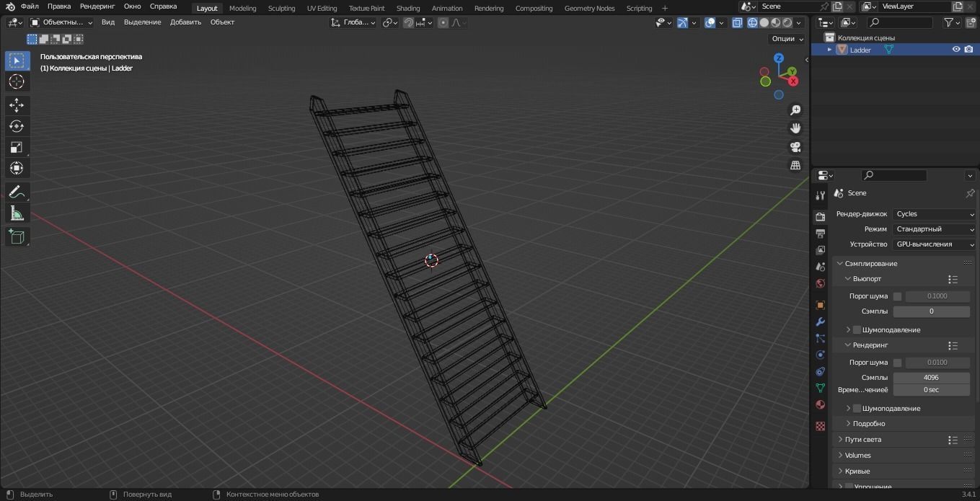Disable Ladder render visibility camera icon
The height and width of the screenshot is (501, 980).
pyautogui.click(x=969, y=49)
